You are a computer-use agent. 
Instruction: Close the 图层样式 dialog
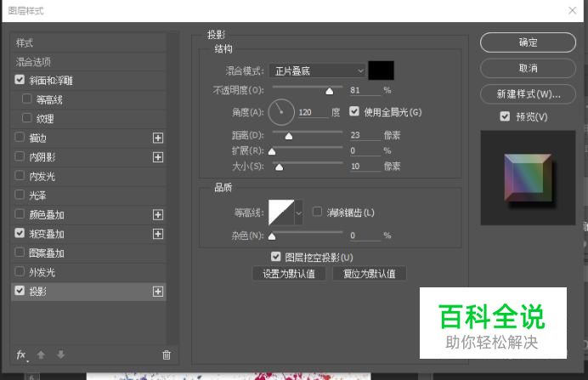click(x=572, y=10)
